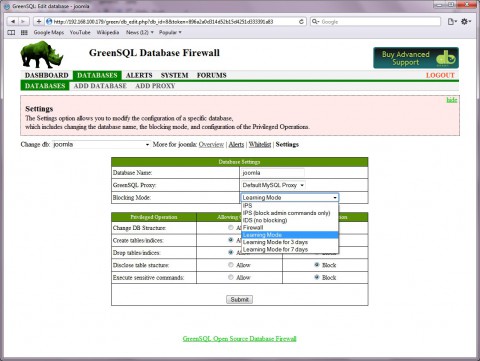Viewport: 480px width, 361px height.
Task: Reload the page with the refresh icon
Action: coord(301,22)
